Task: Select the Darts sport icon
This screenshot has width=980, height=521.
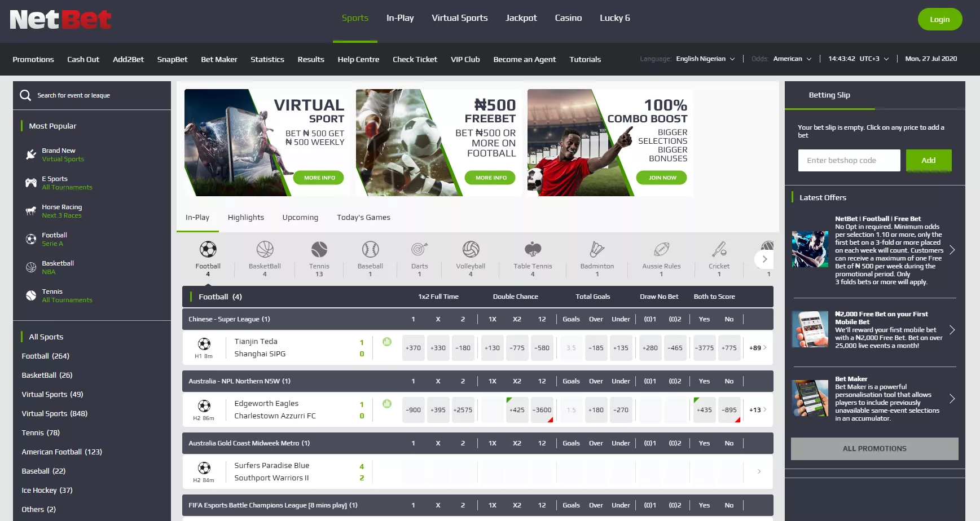Action: (x=419, y=249)
